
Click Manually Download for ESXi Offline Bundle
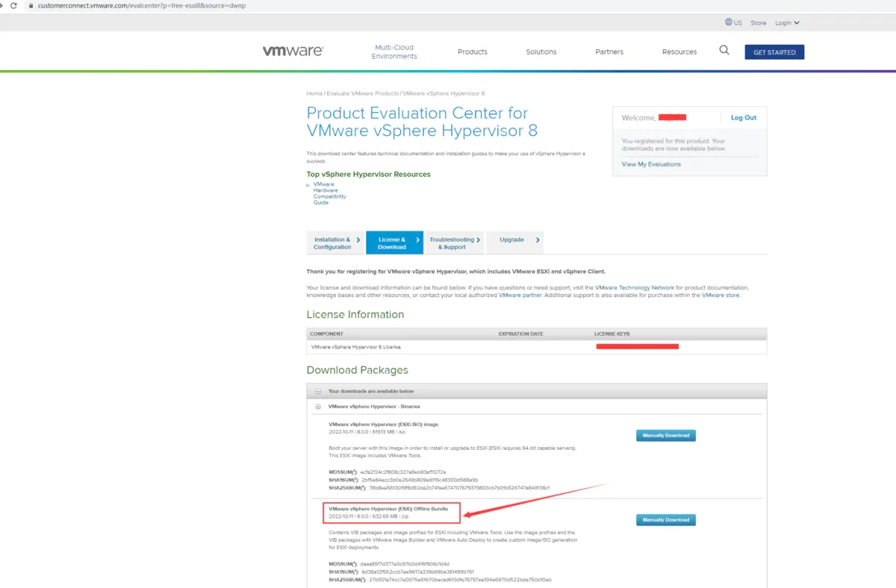coord(666,519)
